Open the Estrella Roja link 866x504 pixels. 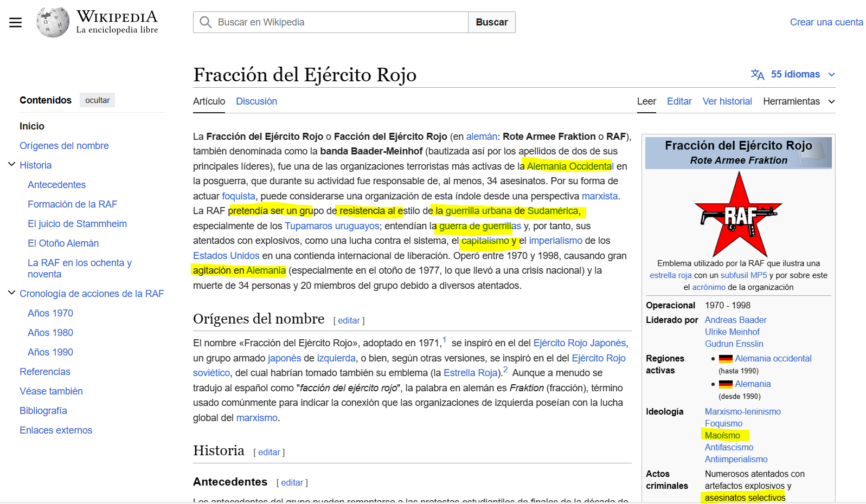(x=470, y=373)
